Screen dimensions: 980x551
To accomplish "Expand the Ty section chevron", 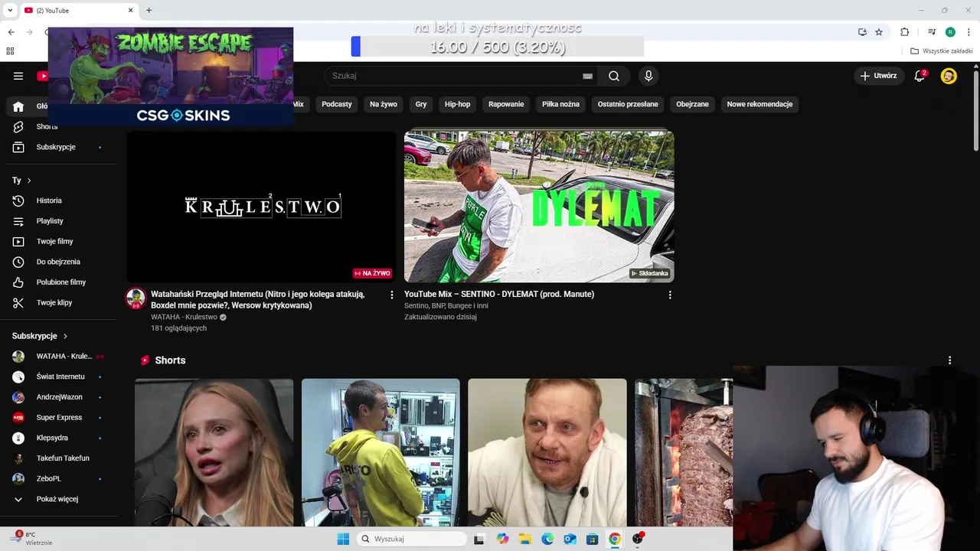I will click(29, 181).
